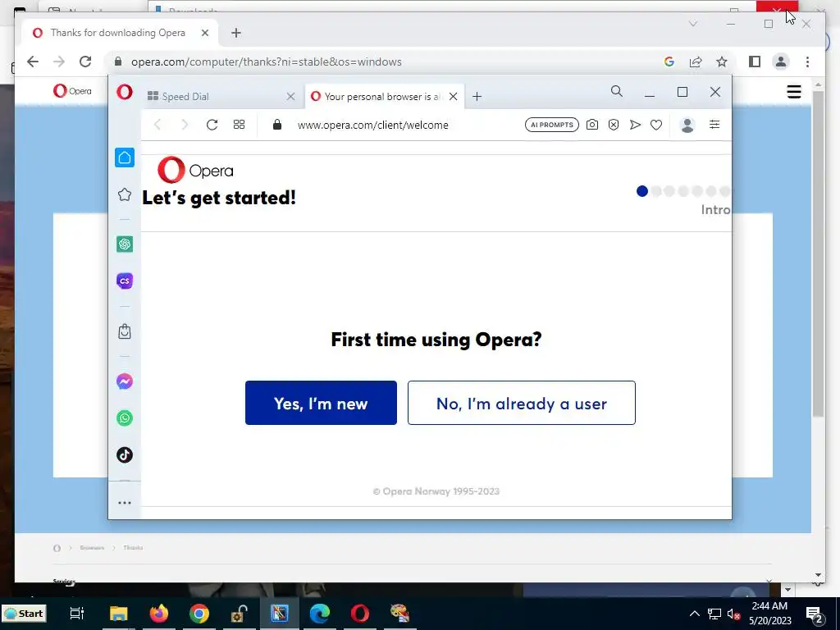The width and height of the screenshot is (840, 630).
Task: Open a new tab in Chrome
Action: 235,33
